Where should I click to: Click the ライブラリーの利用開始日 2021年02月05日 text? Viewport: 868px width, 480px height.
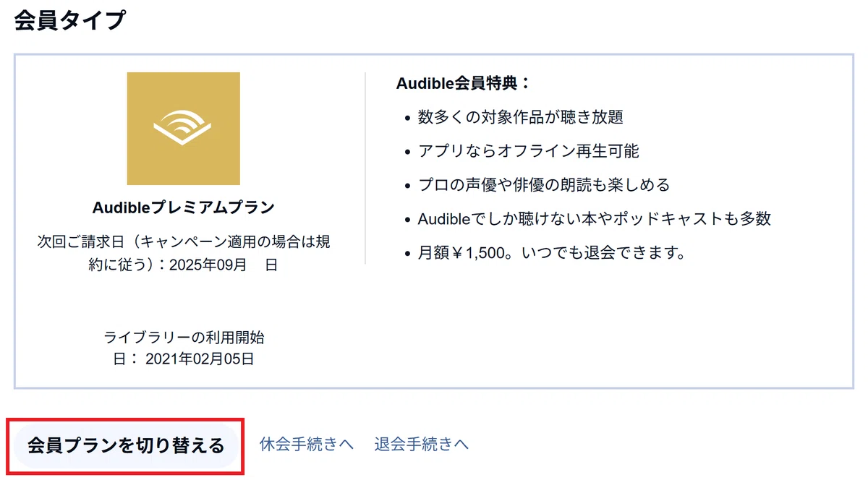[x=184, y=348]
